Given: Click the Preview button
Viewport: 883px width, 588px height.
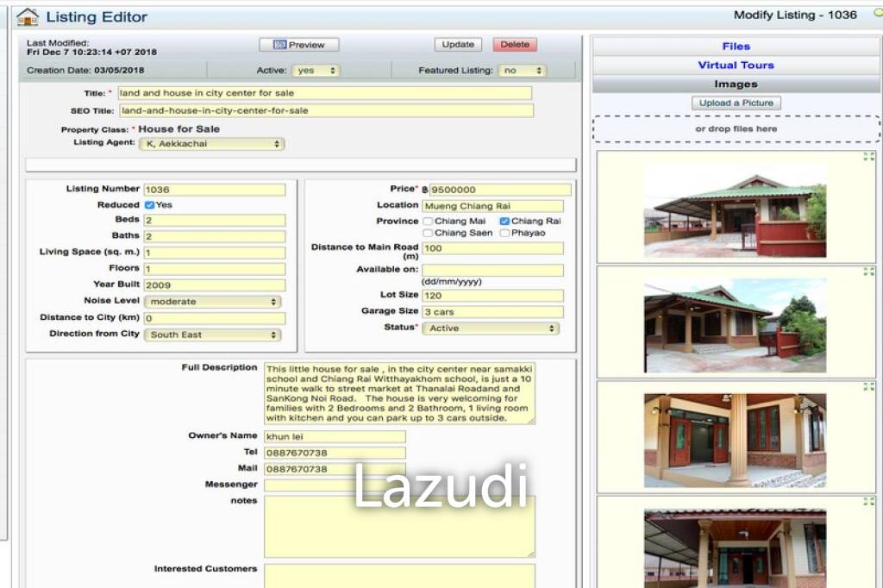Looking at the screenshot, I should (x=299, y=45).
